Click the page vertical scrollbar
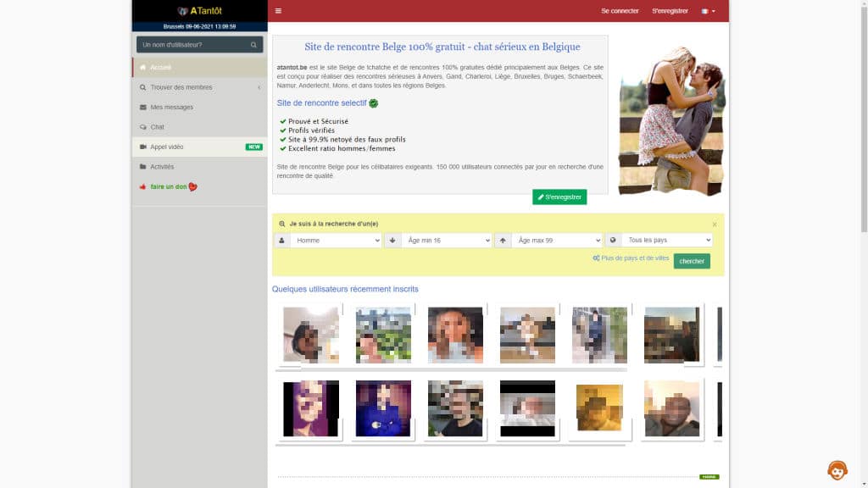Viewport: 868px width, 488px height. [x=864, y=119]
